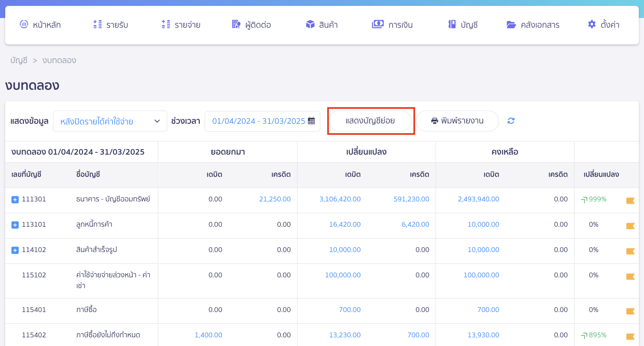Expand account 114102 สินค้าสำเร็จรูป row
Screen dimensions: 644x346
[15, 250]
